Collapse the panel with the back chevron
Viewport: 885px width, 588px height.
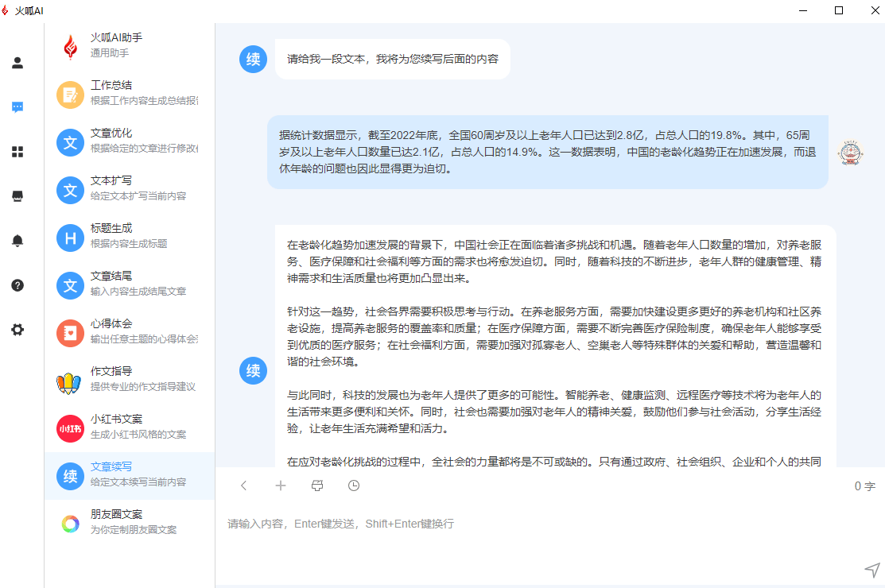244,485
